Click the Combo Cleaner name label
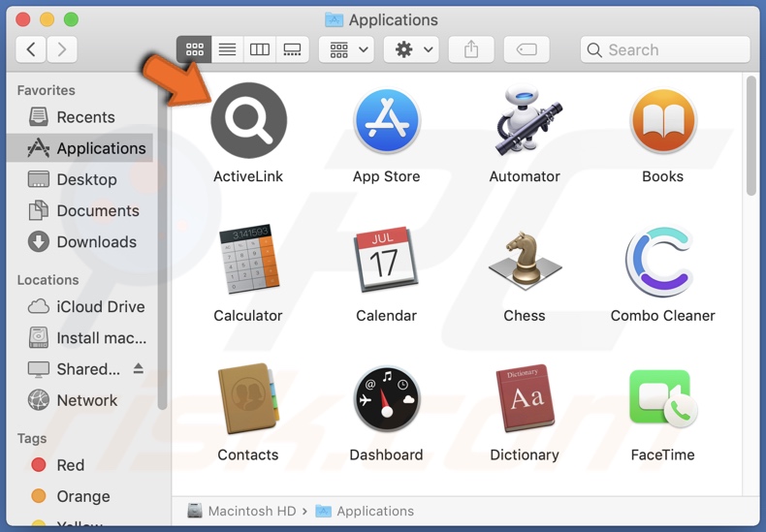Image resolution: width=766 pixels, height=532 pixels. (663, 316)
